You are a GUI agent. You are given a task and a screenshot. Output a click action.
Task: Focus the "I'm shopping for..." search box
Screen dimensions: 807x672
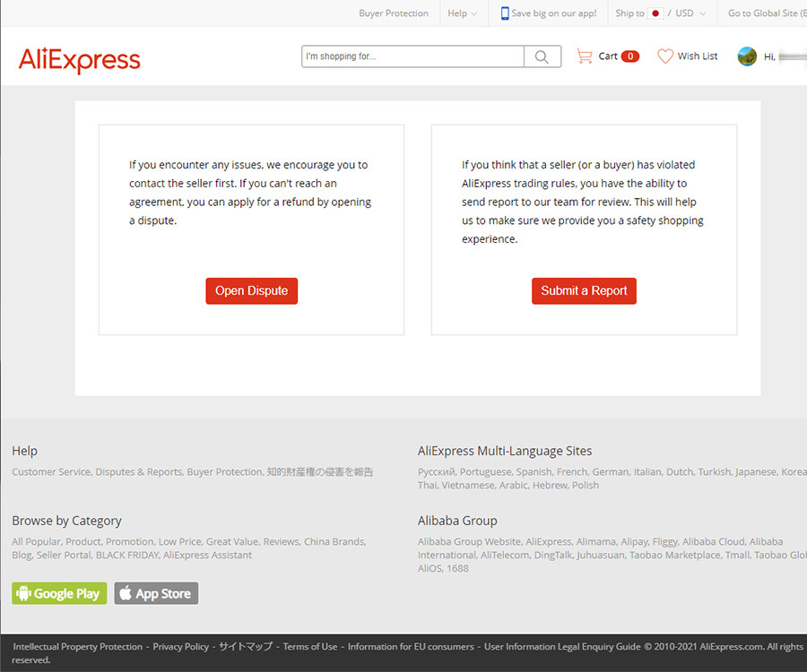(412, 56)
